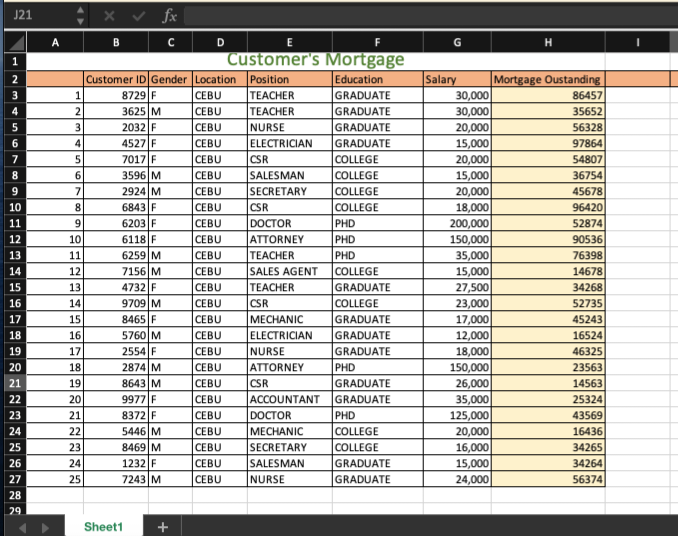Select the salary cell 16,000
The width and height of the screenshot is (678, 536).
click(x=457, y=447)
